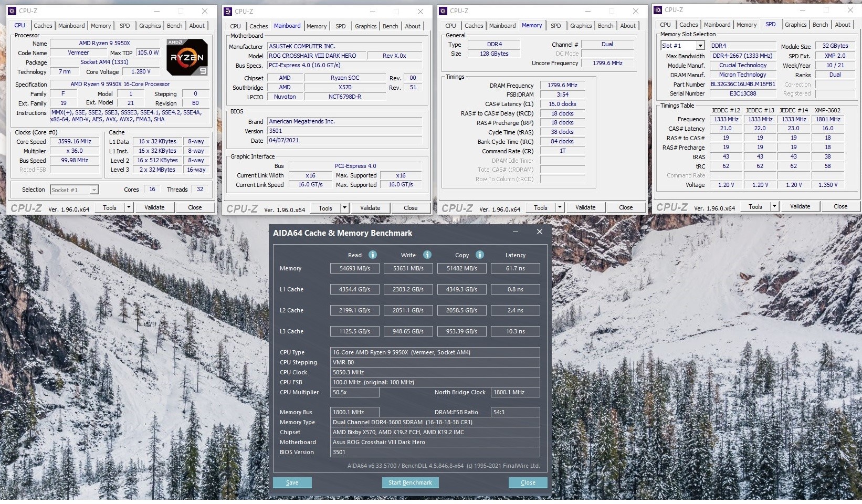This screenshot has width=862, height=504.
Task: Click the info icon next to Copy in AIDA64
Action: (x=480, y=255)
